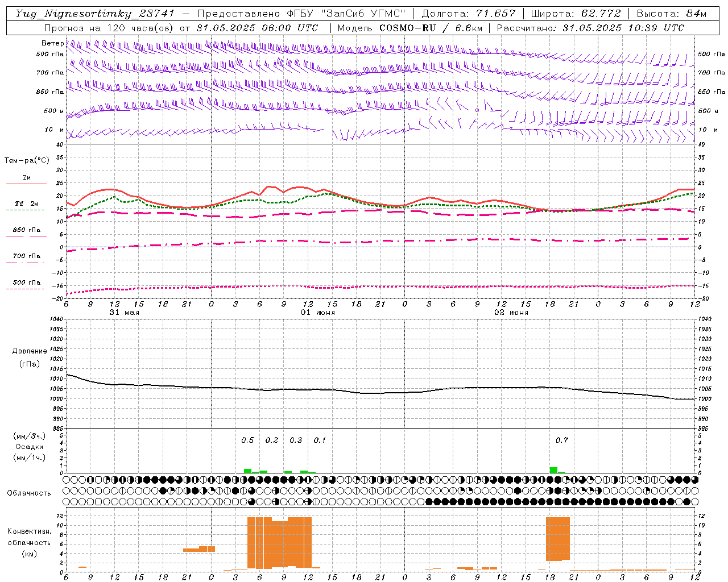Click the large orange convective block on 01 июня
Image resolution: width=728 pixels, height=582 pixels.
point(279,543)
